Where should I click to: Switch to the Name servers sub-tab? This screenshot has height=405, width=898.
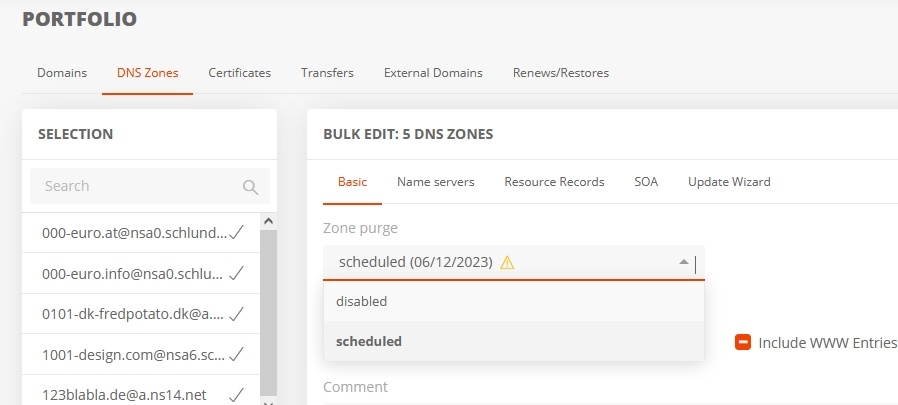pyautogui.click(x=435, y=182)
